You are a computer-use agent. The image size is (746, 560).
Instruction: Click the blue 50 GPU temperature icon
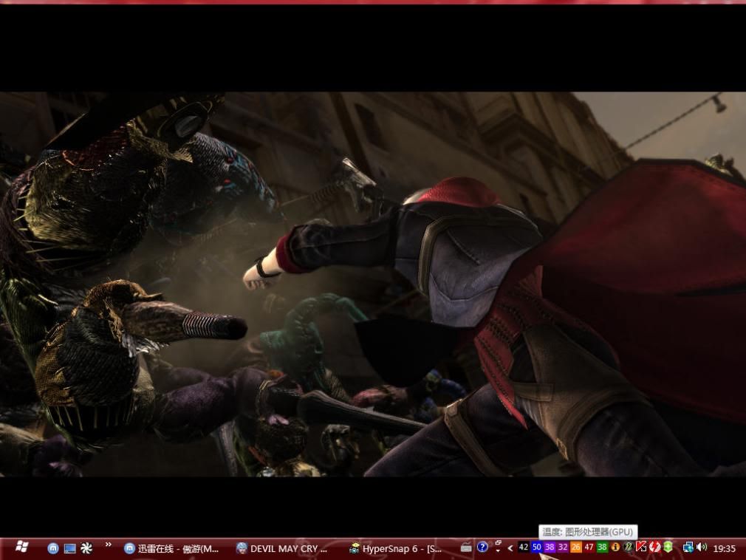[537, 547]
